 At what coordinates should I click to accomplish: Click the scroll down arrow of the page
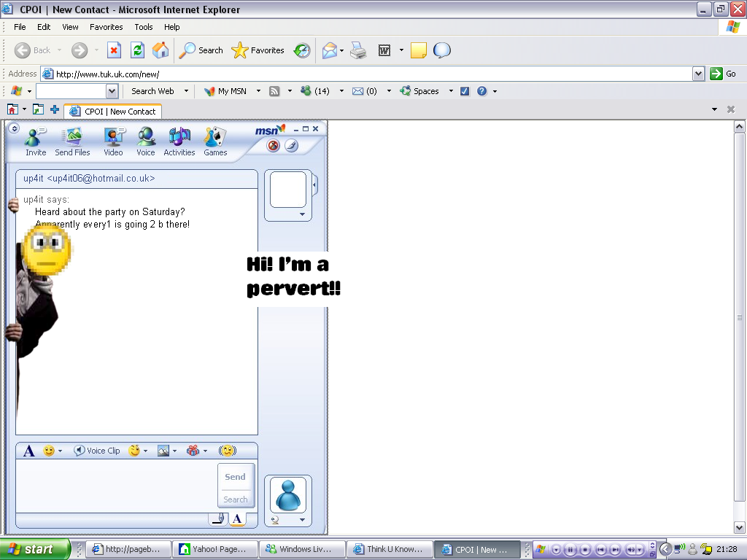tap(740, 527)
